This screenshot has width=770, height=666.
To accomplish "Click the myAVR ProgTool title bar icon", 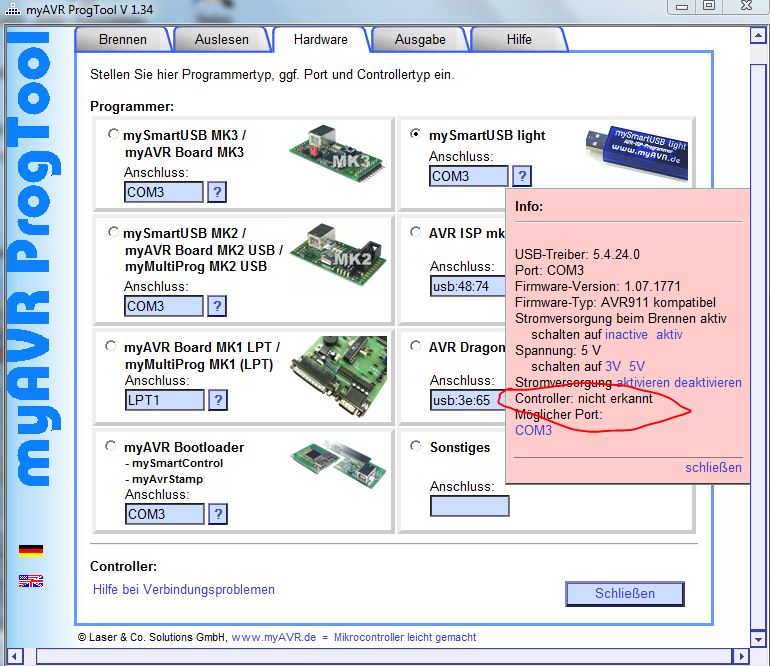I will tap(12, 9).
